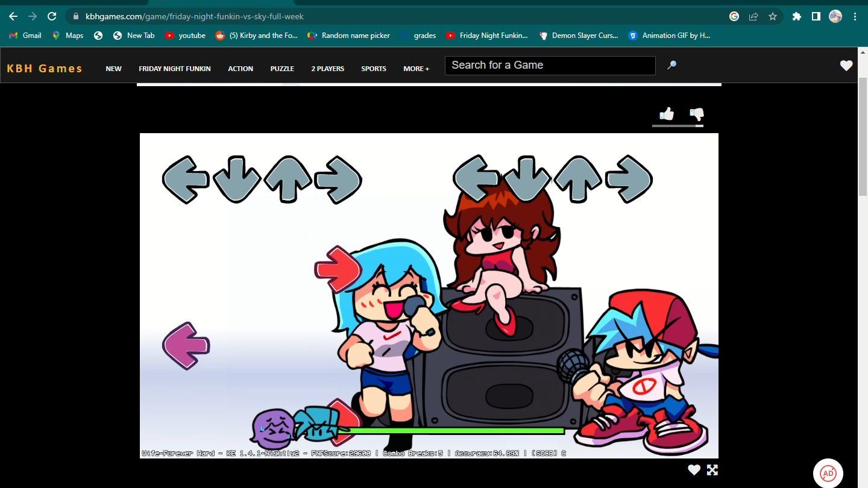
Task: Click the thumbs up like icon
Action: click(667, 114)
